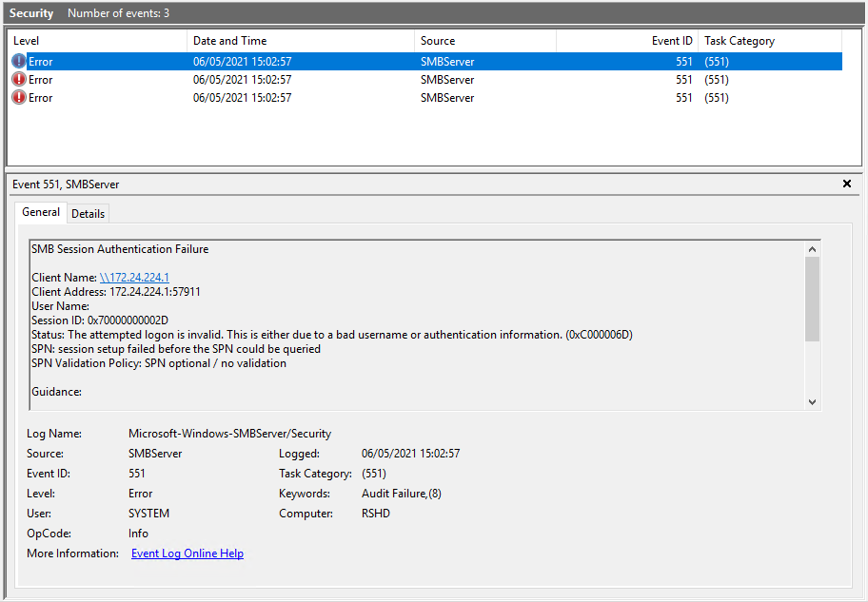Click the Keywords value 'Audit Failure,(8)'
This screenshot has height=602, width=868.
coord(402,494)
